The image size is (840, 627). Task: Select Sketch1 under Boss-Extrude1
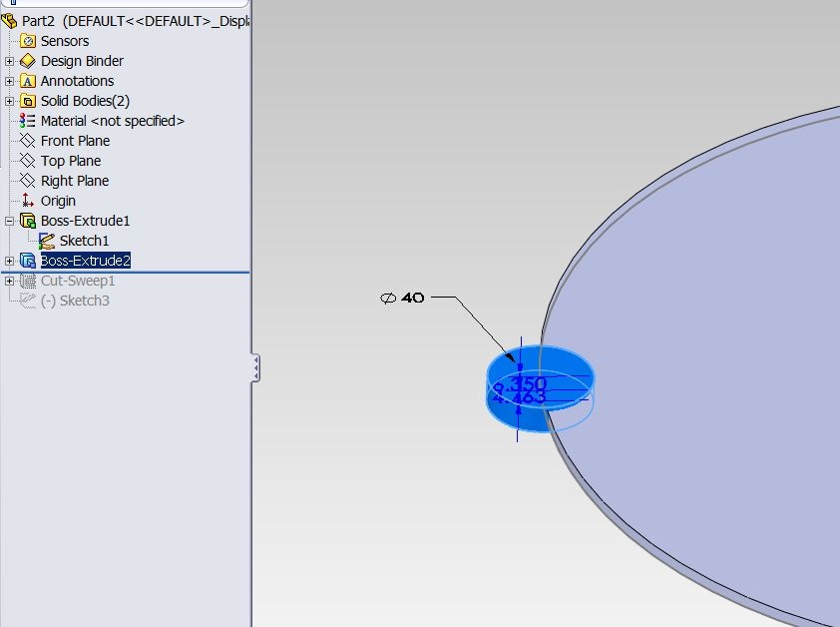84,241
